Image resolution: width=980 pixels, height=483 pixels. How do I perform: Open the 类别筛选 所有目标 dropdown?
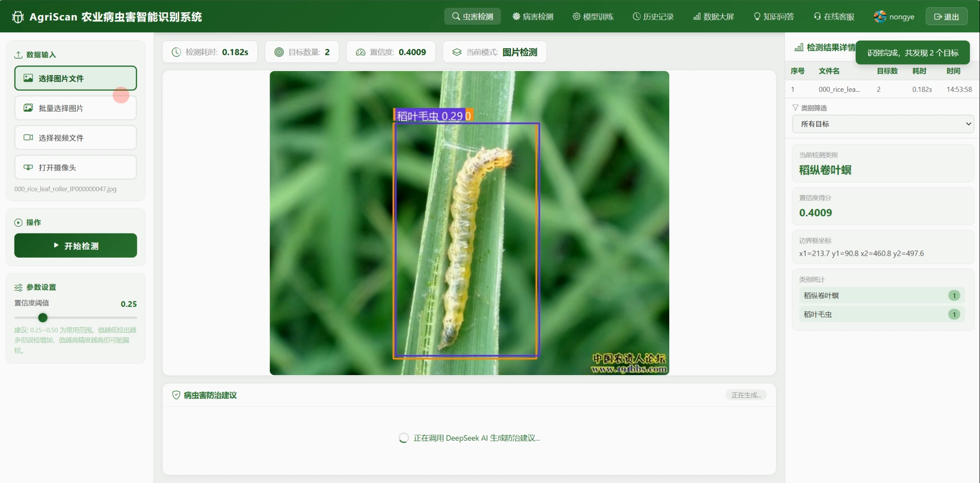tap(883, 124)
